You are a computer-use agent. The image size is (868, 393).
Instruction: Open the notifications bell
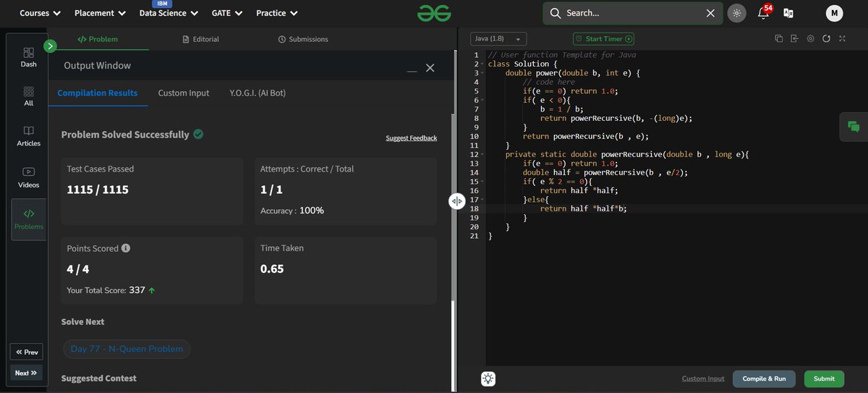coord(763,13)
